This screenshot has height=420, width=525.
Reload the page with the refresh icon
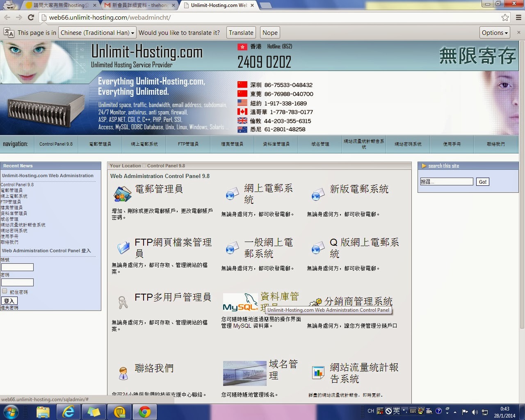(x=31, y=17)
